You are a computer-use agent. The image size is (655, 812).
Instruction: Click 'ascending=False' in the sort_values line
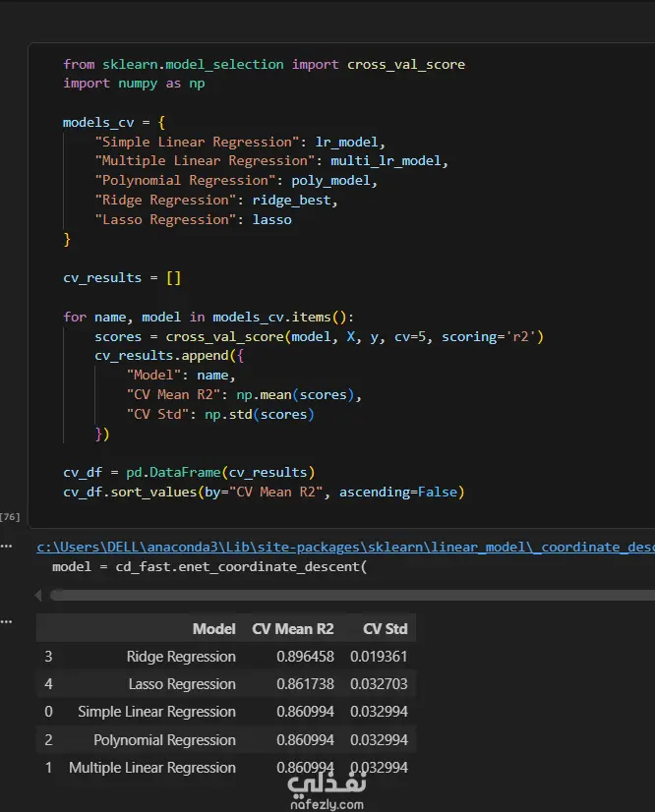pyautogui.click(x=398, y=492)
